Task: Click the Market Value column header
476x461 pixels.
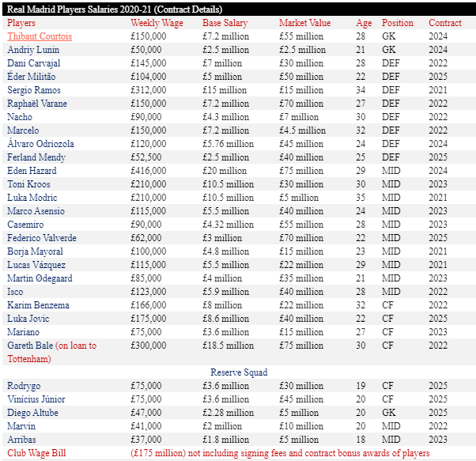Action: 304,23
